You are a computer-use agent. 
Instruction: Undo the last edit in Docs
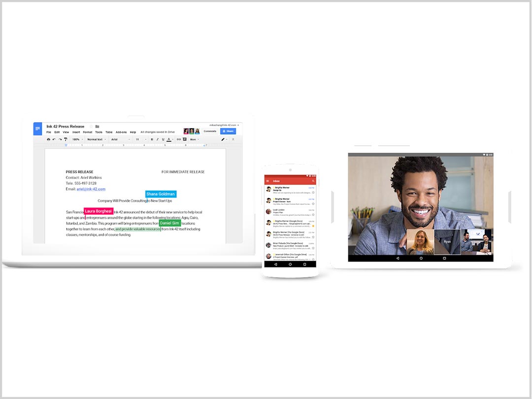(x=54, y=139)
